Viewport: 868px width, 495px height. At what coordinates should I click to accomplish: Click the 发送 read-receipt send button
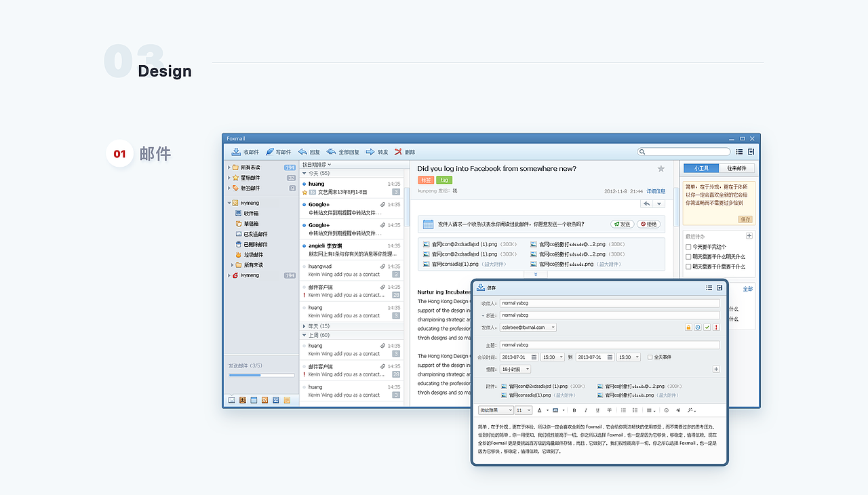(x=622, y=223)
